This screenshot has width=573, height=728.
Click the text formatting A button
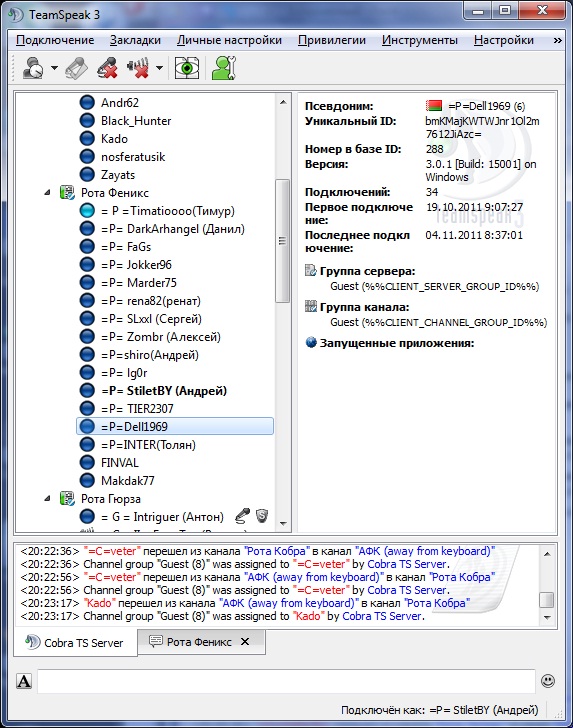[x=24, y=681]
